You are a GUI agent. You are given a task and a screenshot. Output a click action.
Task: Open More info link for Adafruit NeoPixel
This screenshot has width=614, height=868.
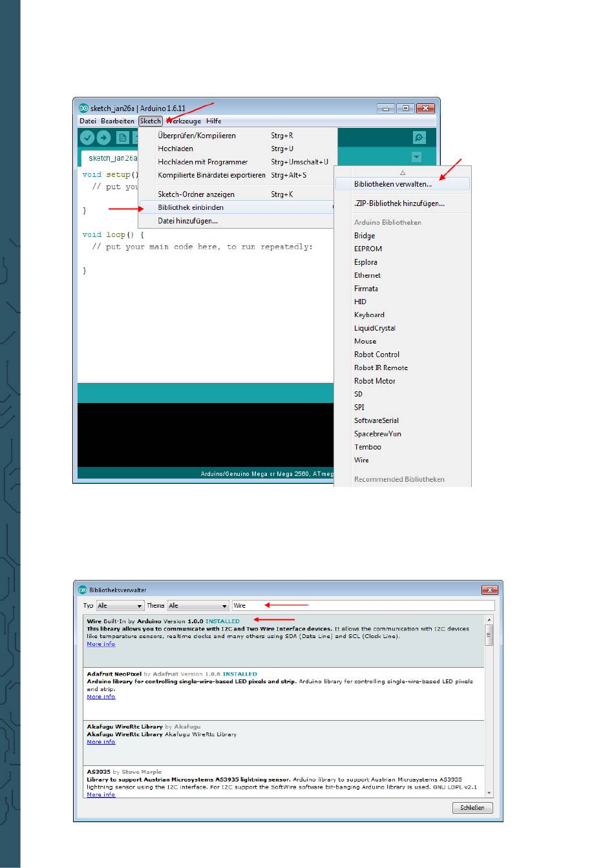click(x=101, y=697)
